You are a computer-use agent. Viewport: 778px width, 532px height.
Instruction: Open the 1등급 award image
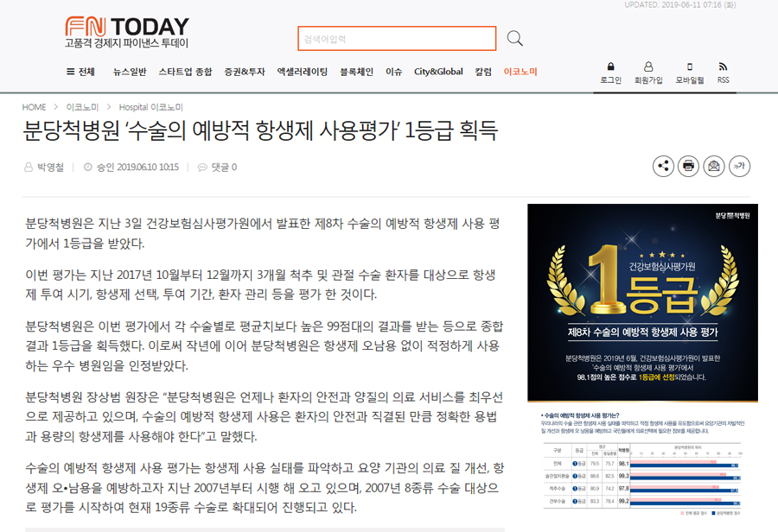642,302
